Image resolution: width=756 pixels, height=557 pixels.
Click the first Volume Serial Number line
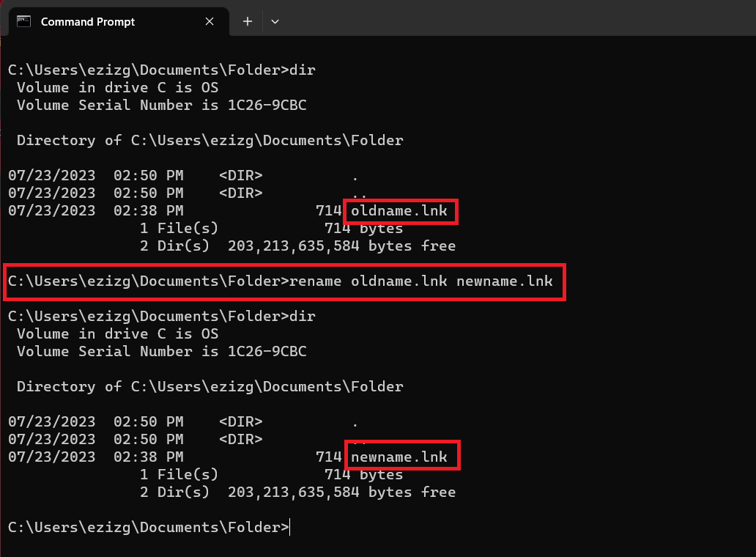tap(161, 106)
